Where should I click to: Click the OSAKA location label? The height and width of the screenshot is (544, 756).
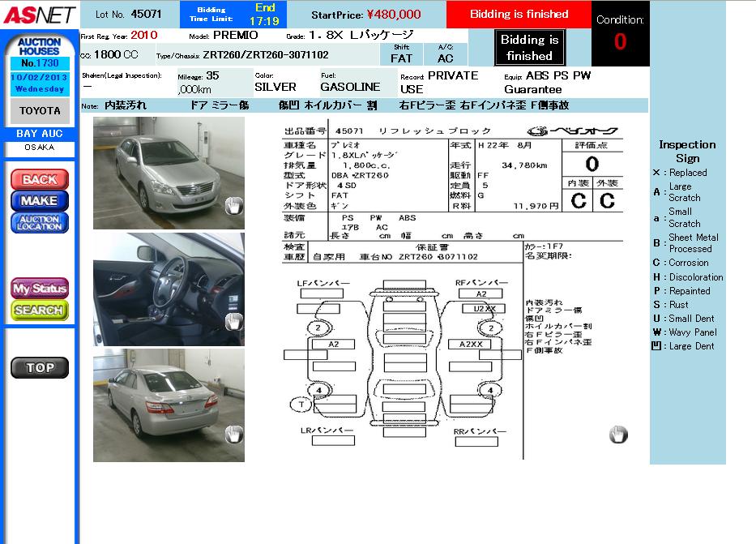(x=39, y=148)
